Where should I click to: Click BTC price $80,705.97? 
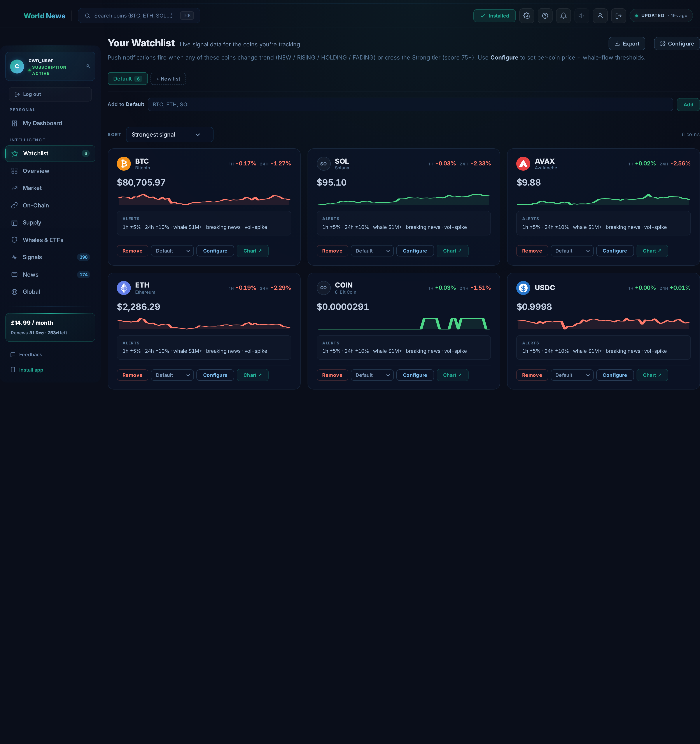click(141, 183)
